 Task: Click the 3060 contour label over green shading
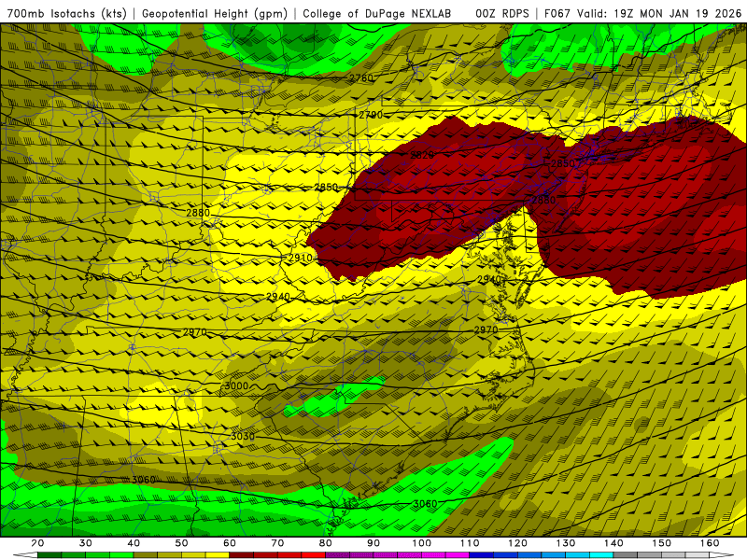(425, 504)
